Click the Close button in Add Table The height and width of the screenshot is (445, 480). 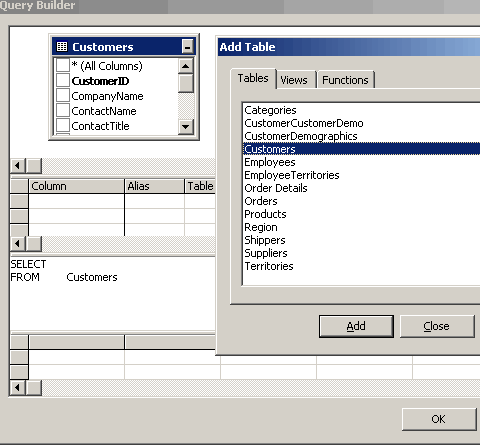[437, 326]
